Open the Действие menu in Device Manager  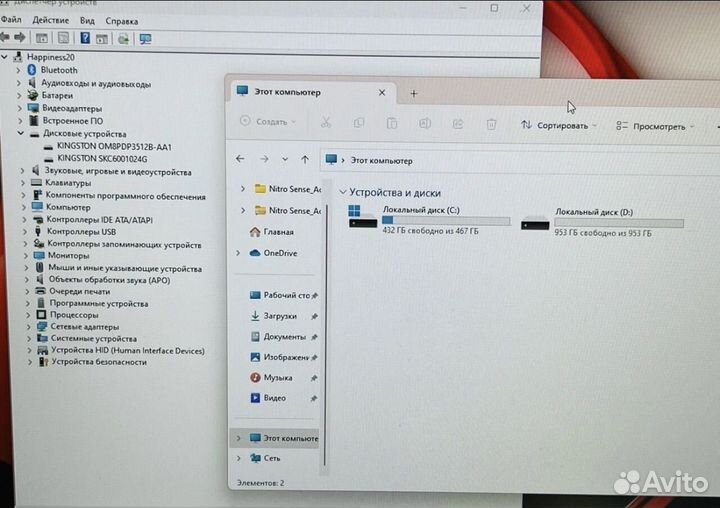[51, 20]
